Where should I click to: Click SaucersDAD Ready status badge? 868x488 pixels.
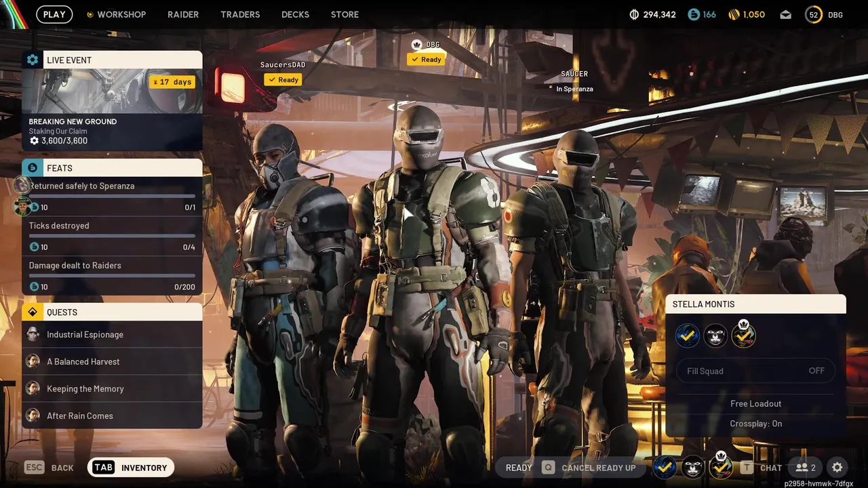[x=283, y=80]
